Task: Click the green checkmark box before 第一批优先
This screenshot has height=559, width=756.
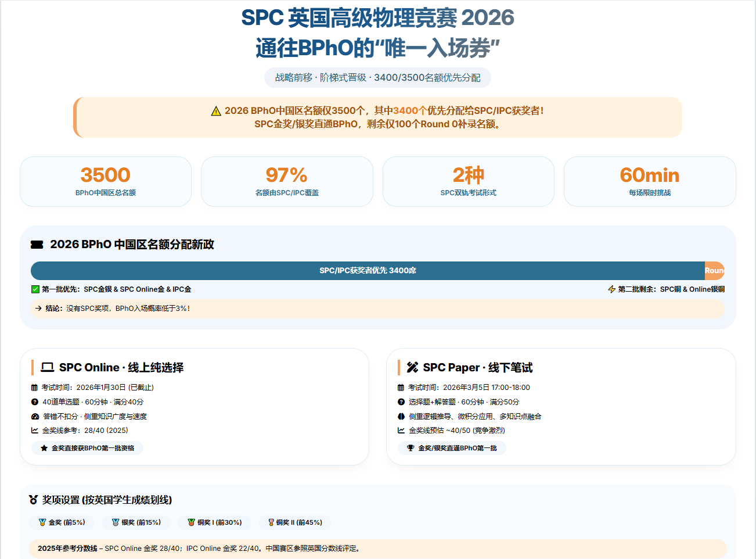Action: 35,289
